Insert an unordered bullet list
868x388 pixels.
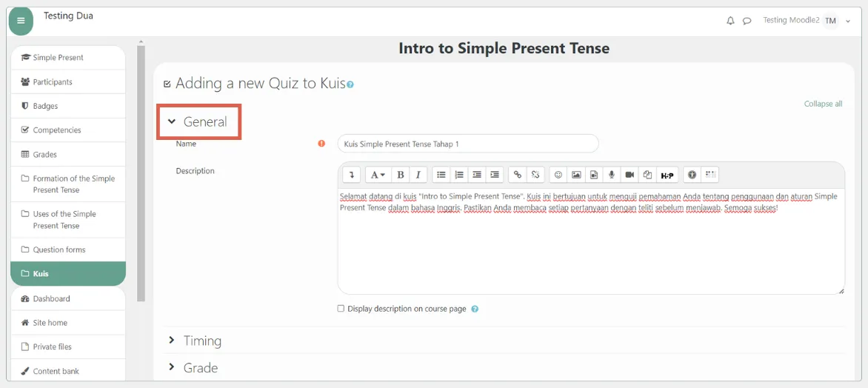click(441, 175)
